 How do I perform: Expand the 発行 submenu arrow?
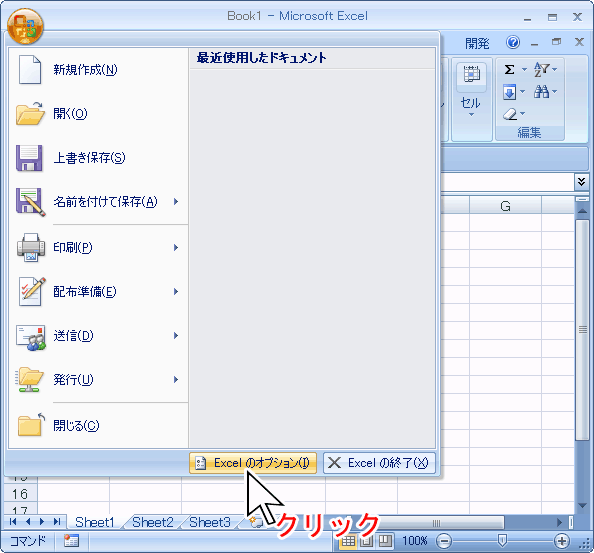[x=176, y=380]
